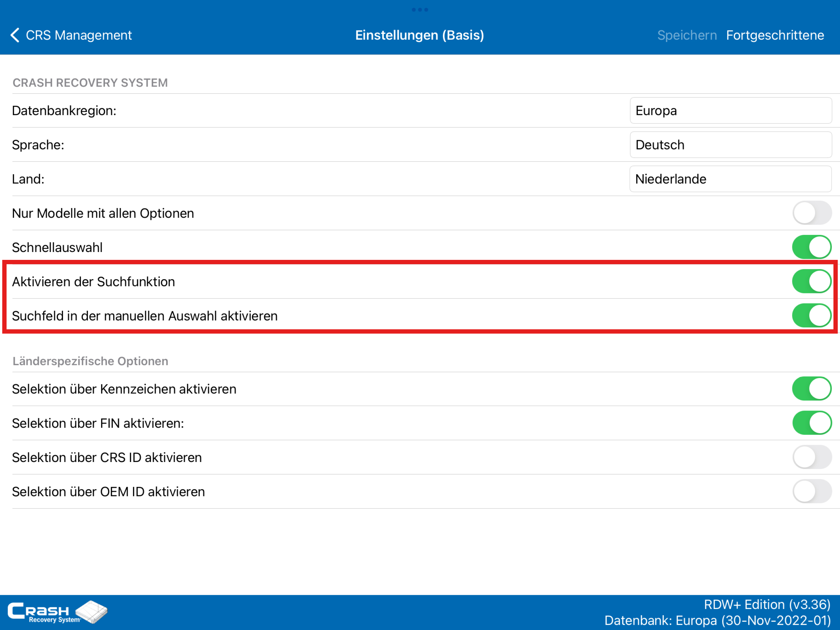This screenshot has height=630, width=840.
Task: Click the Suchfeld in der manuellen Auswahl label
Action: (x=145, y=316)
